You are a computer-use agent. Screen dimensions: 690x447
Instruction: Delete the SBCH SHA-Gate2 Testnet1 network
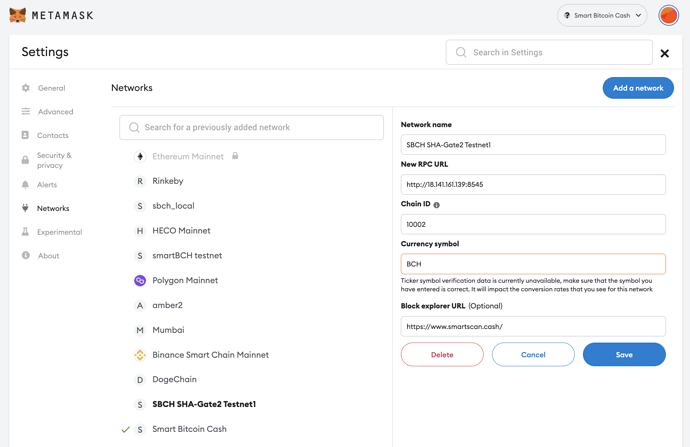pyautogui.click(x=442, y=355)
